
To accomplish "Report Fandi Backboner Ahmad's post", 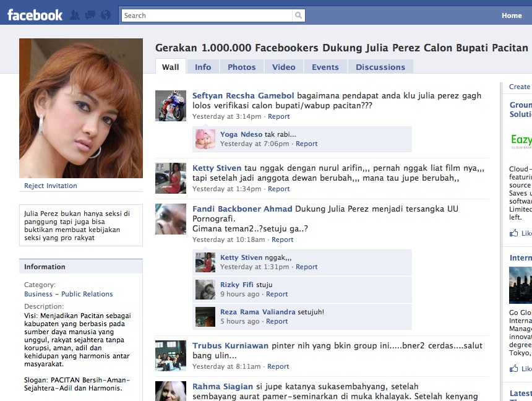I will coord(282,239).
